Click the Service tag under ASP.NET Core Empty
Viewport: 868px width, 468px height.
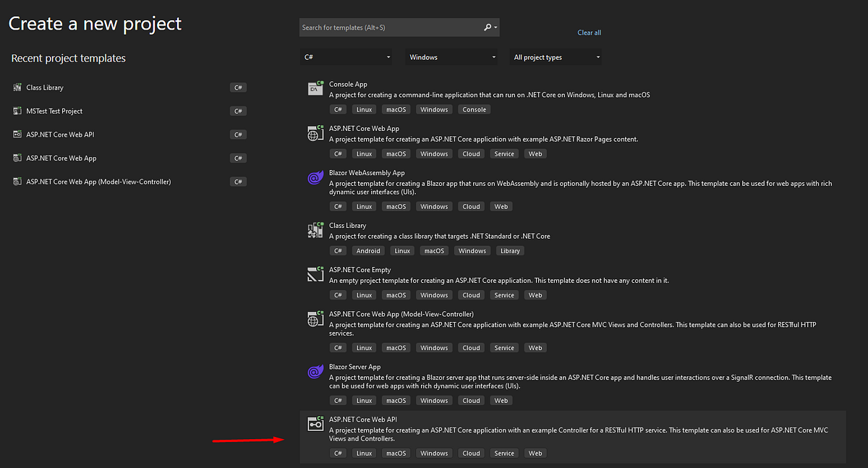click(x=504, y=295)
